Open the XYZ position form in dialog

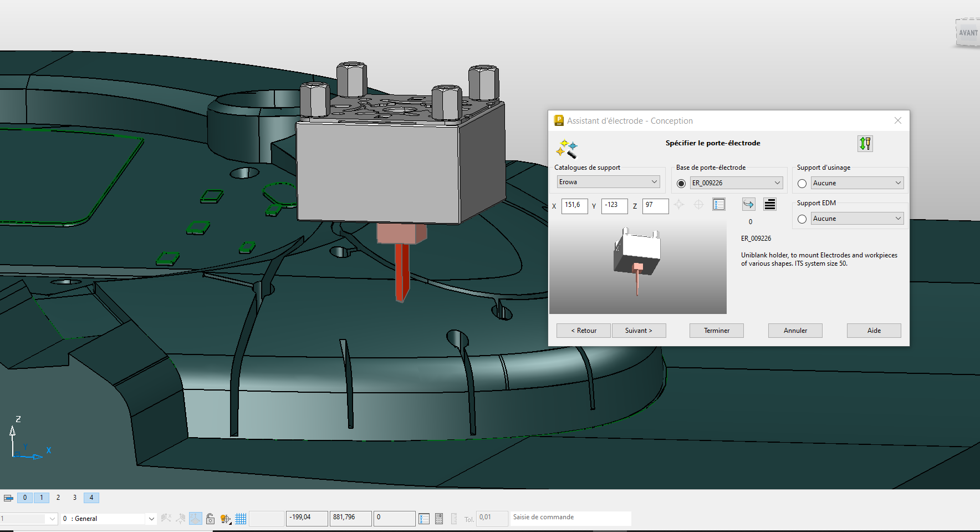pos(718,205)
